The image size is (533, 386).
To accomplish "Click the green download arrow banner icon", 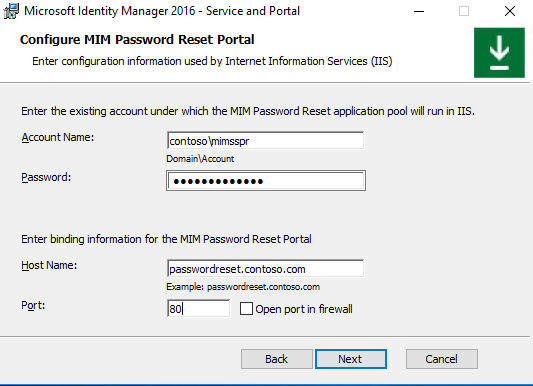I will 499,53.
